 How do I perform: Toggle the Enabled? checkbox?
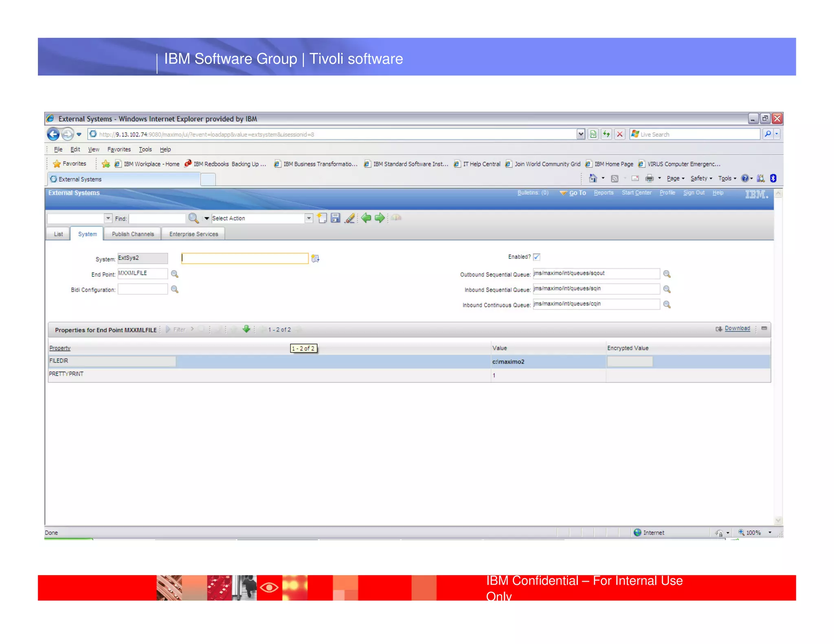(536, 257)
